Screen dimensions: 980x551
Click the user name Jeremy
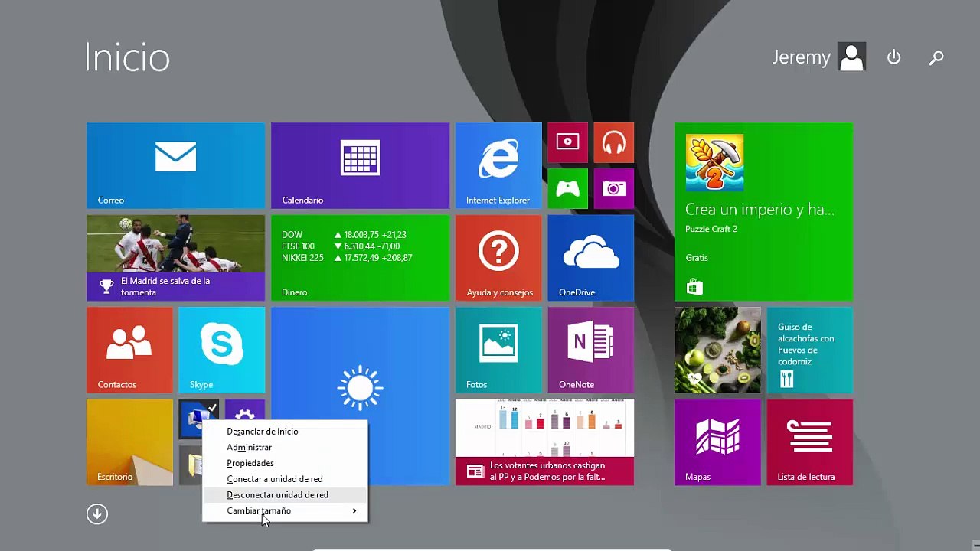pos(801,57)
